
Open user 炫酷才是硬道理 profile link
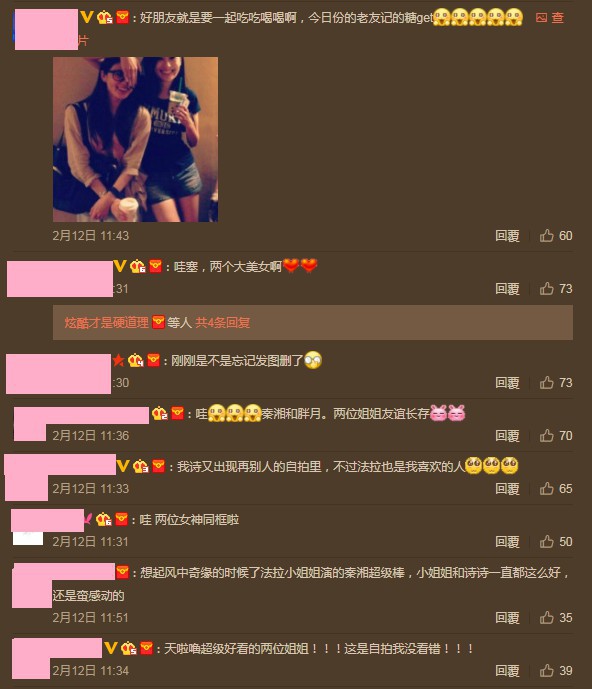tap(107, 323)
